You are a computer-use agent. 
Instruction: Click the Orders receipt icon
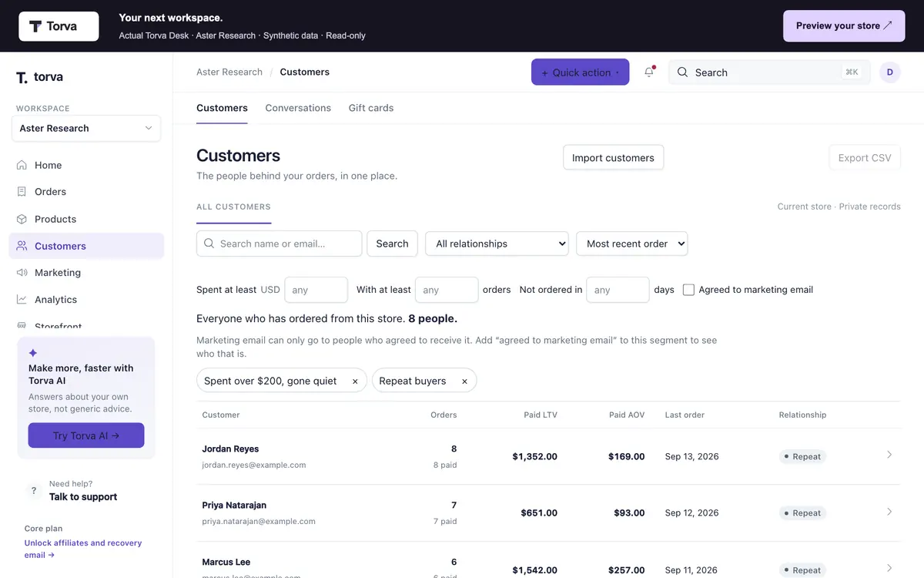tap(22, 192)
